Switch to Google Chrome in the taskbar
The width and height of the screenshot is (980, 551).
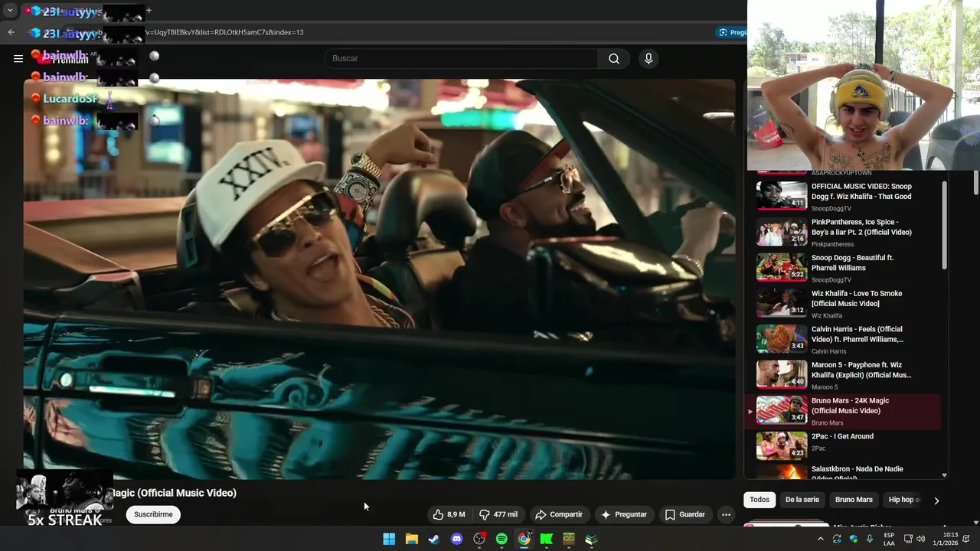pos(524,539)
